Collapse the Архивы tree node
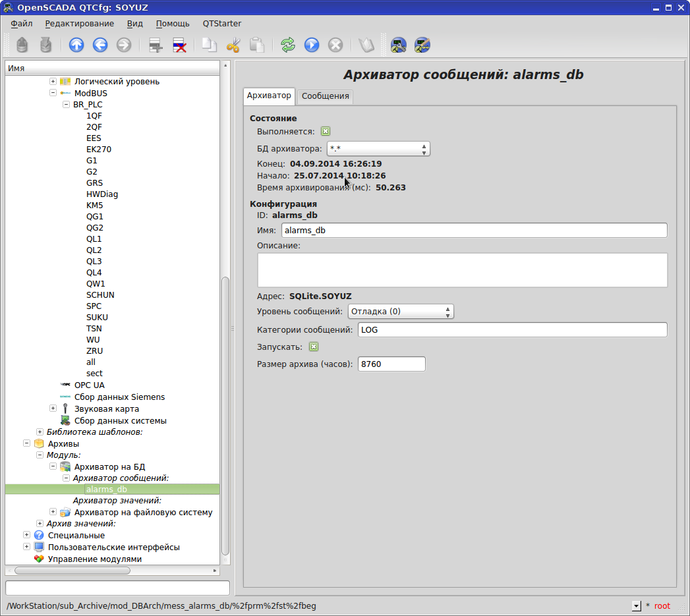 [x=26, y=443]
